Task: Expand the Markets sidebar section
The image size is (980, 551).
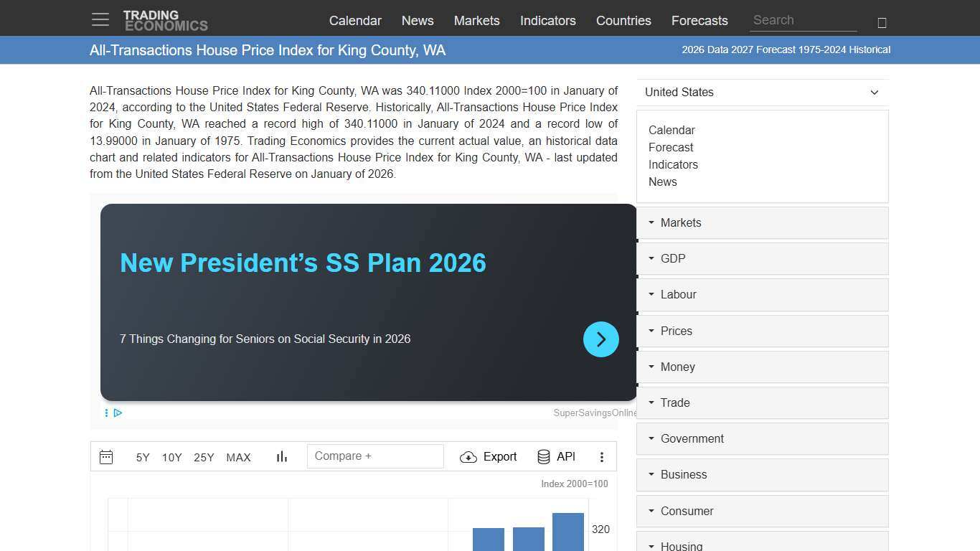Action: coord(762,223)
